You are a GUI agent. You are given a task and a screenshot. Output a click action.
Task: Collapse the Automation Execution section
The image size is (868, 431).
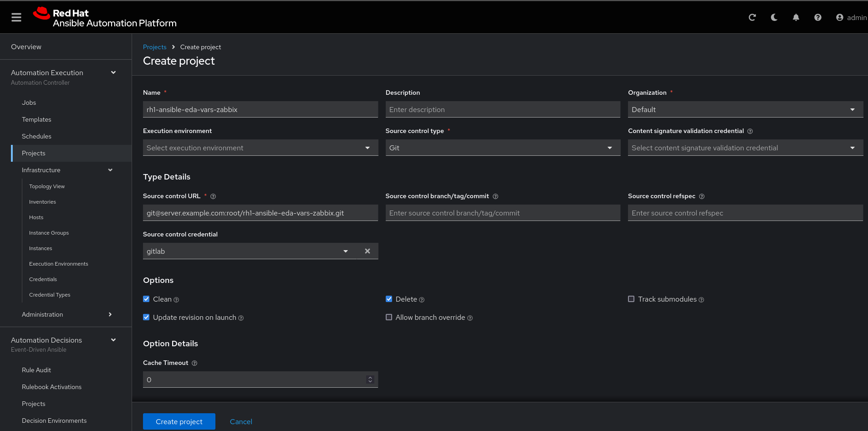pos(113,72)
